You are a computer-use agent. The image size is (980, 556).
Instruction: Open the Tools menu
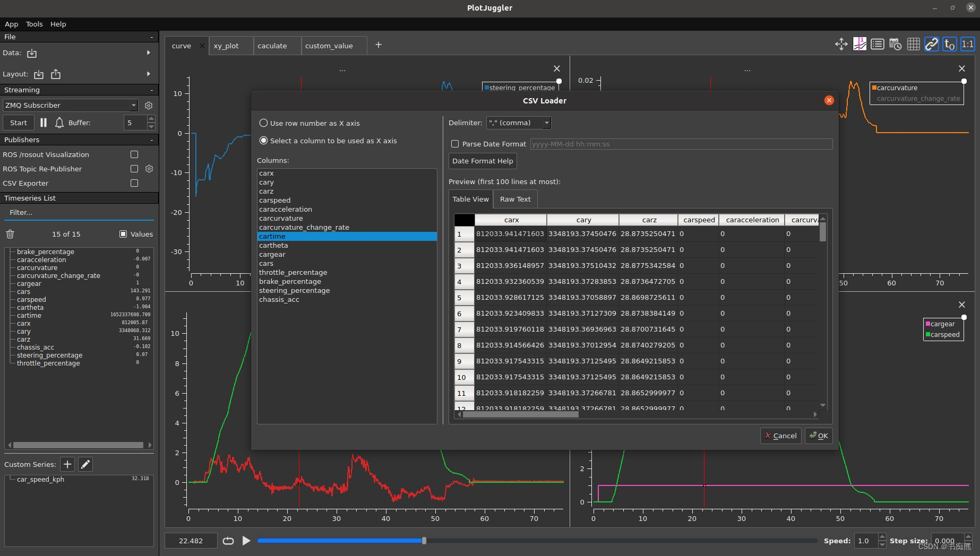point(34,24)
